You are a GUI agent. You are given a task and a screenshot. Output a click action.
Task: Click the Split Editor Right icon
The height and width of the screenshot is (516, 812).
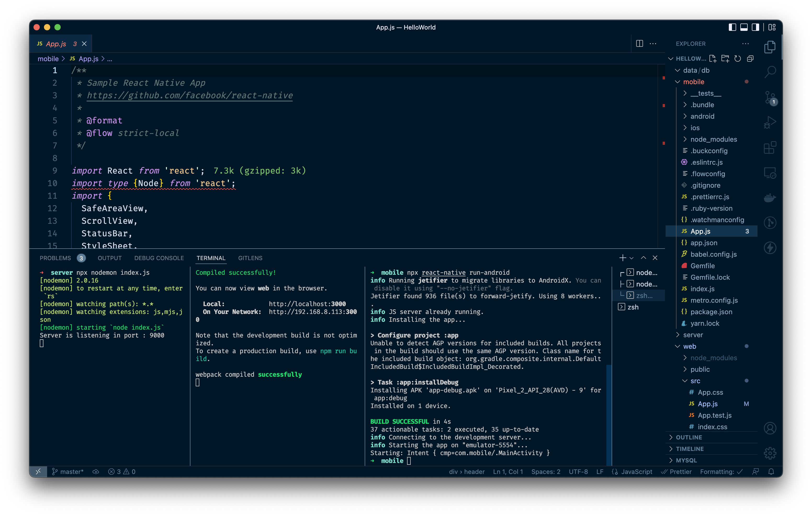tap(639, 43)
